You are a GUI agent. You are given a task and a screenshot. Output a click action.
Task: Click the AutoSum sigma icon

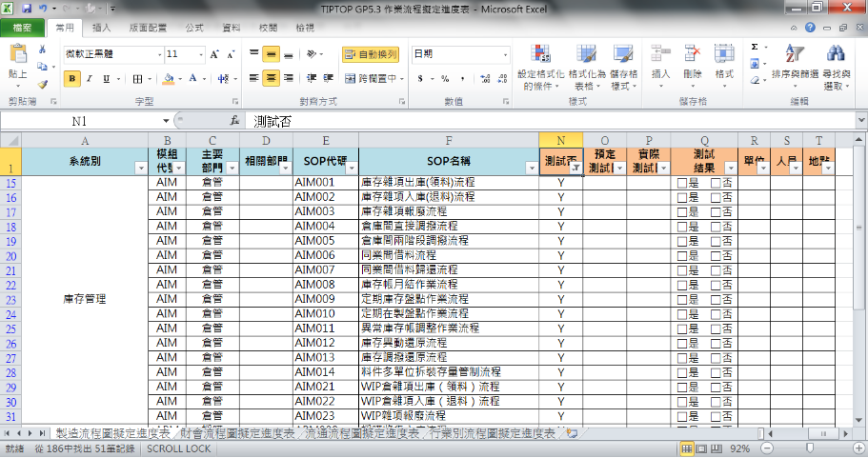755,47
